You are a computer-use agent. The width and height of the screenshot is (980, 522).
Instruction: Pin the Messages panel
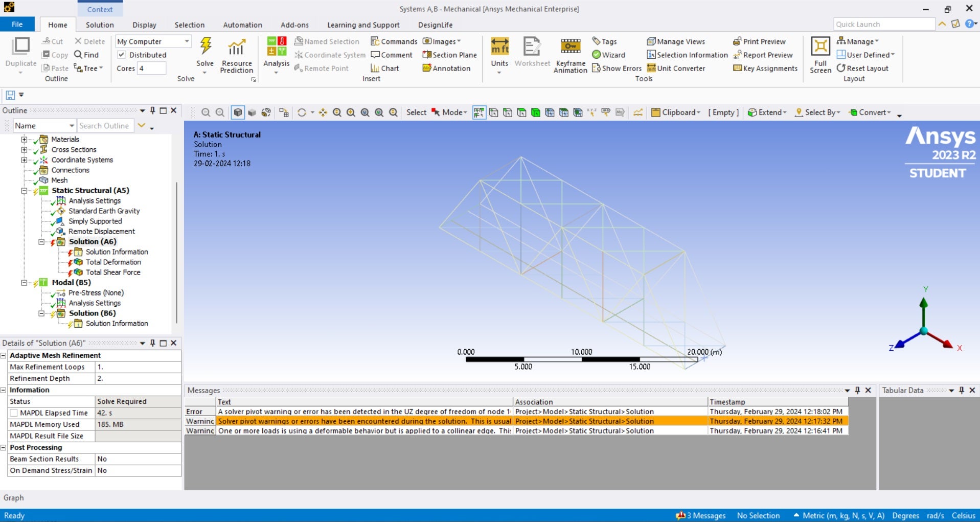click(857, 390)
